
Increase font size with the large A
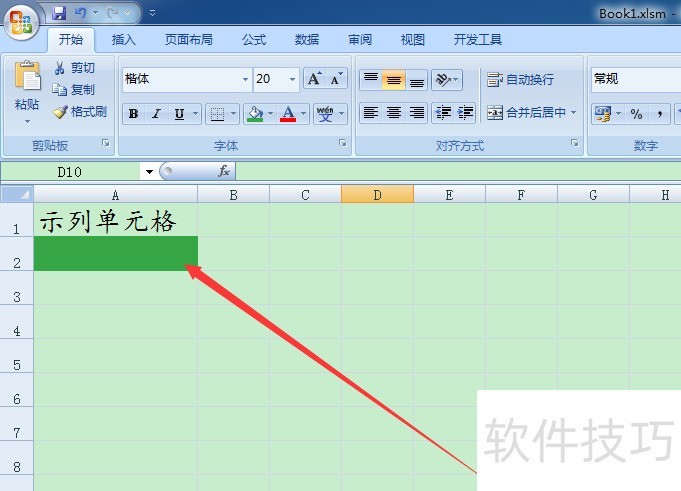click(x=314, y=79)
